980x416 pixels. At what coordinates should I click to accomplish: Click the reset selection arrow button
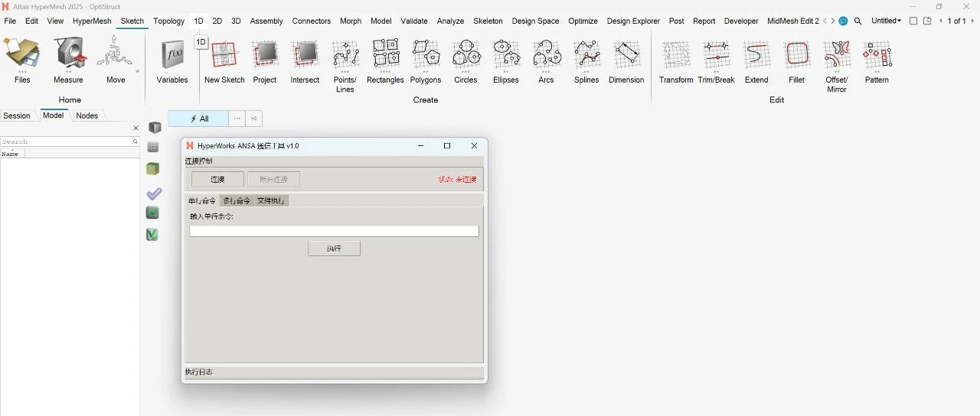point(254,119)
